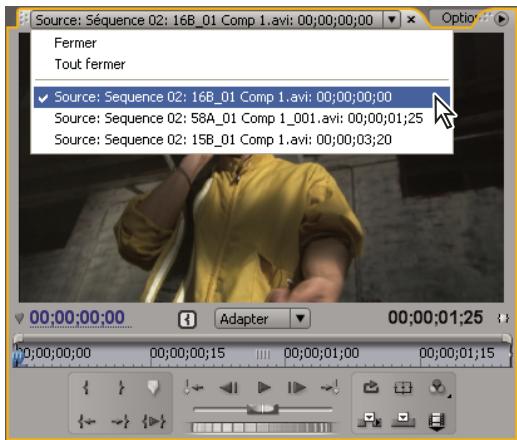Go to In point
517x440 pixels.
[x=87, y=421]
